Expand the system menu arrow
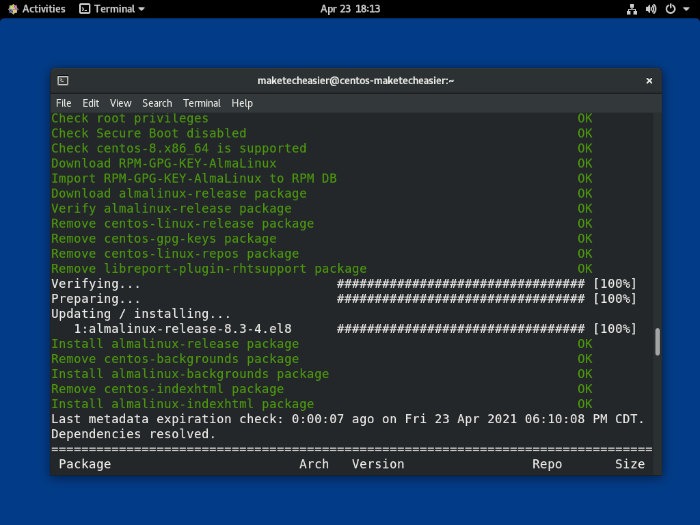This screenshot has width=700, height=525. [x=686, y=9]
